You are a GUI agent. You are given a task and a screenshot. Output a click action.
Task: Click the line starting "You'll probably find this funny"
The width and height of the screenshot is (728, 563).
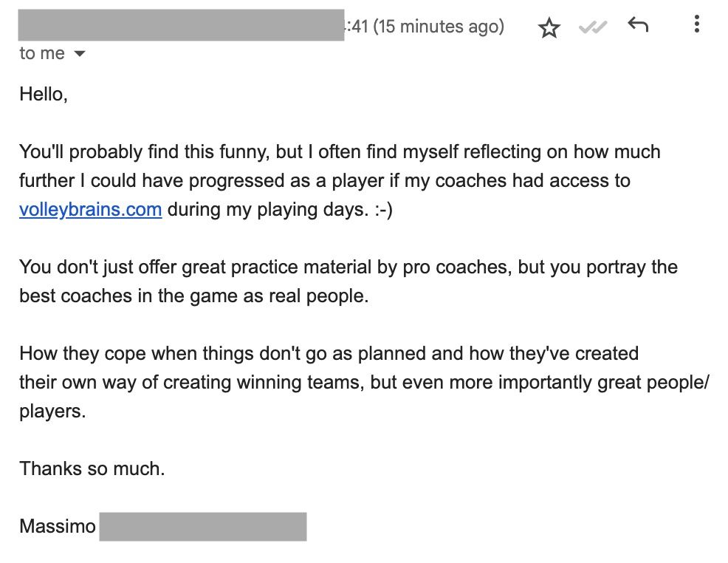(340, 152)
